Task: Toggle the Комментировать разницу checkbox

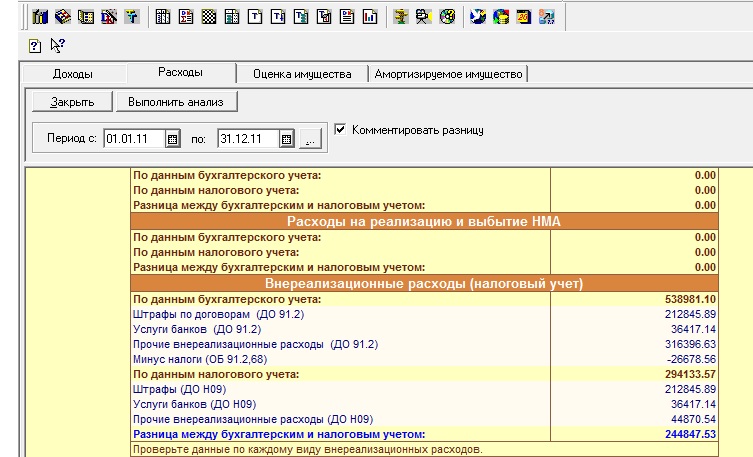Action: tap(341, 130)
